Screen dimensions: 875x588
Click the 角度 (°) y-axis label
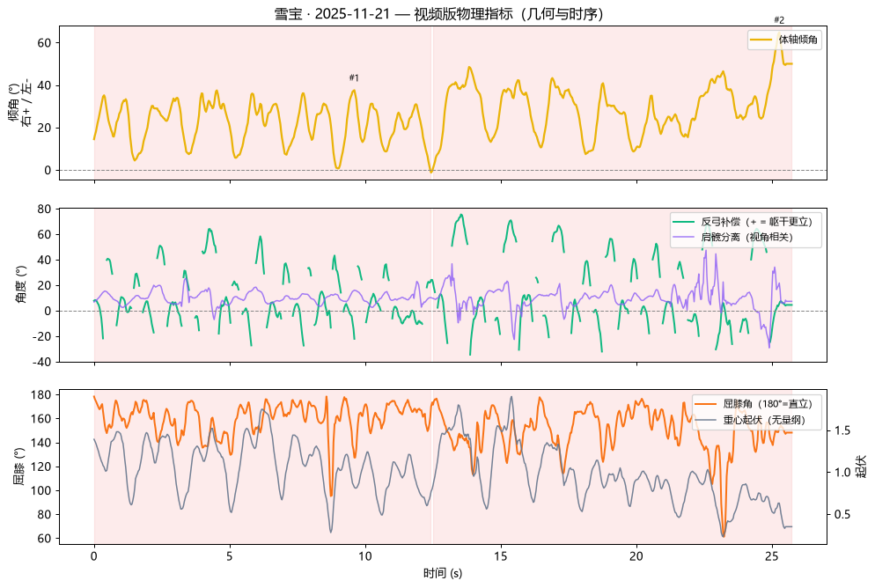21,284
